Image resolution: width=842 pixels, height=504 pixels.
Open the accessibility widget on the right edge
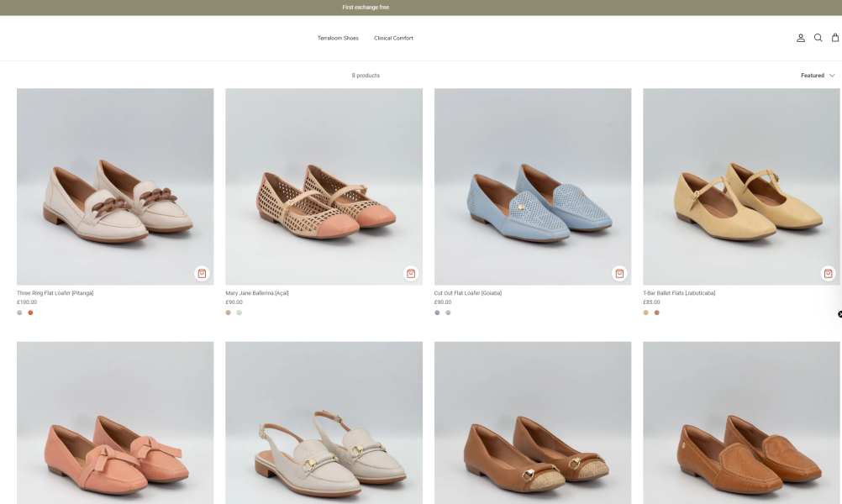click(x=839, y=314)
